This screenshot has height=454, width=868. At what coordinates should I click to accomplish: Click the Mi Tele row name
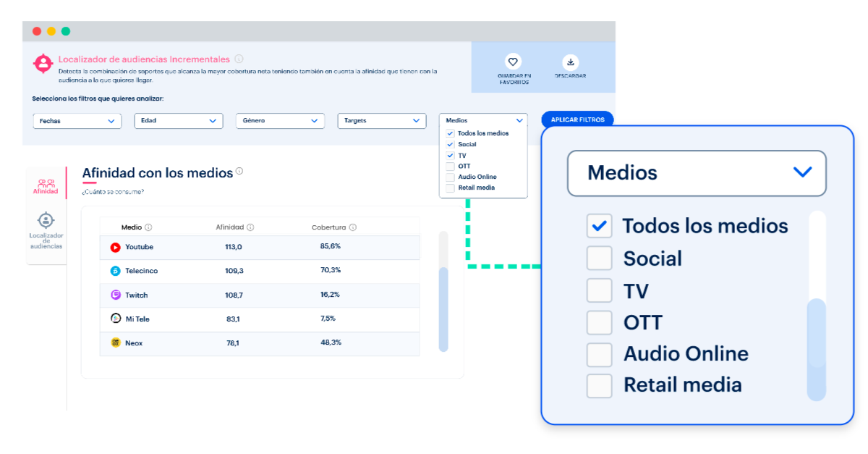click(137, 319)
